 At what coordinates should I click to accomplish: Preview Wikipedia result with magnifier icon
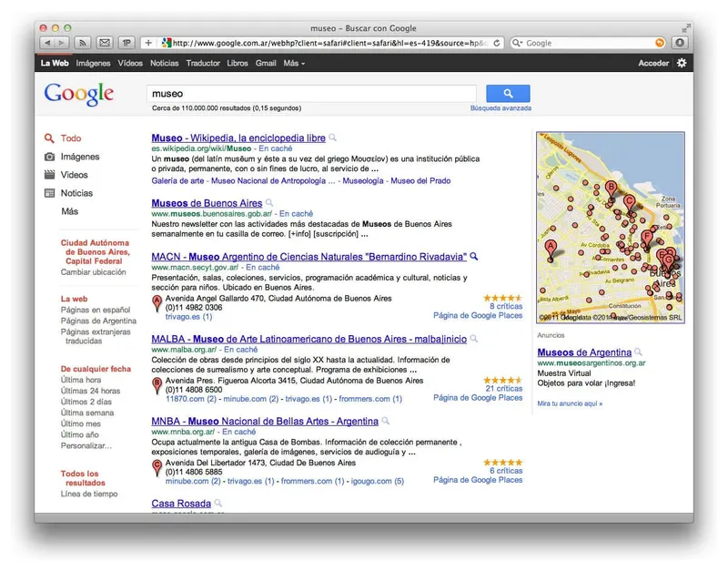pyautogui.click(x=332, y=138)
